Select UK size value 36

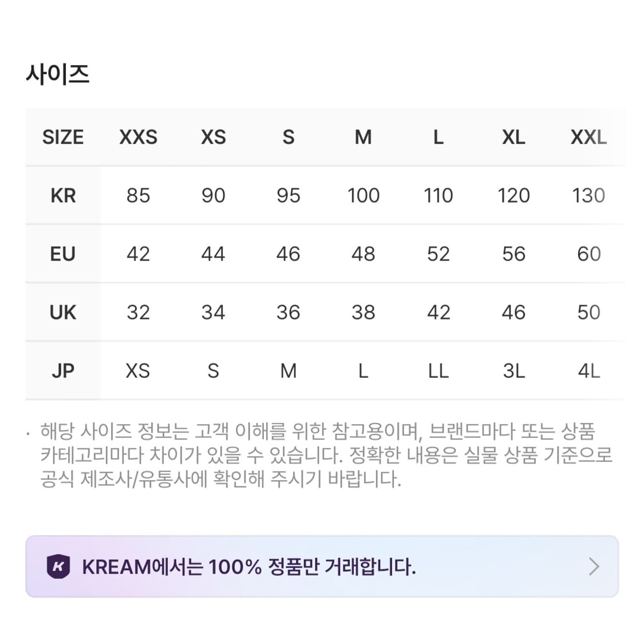point(289,313)
